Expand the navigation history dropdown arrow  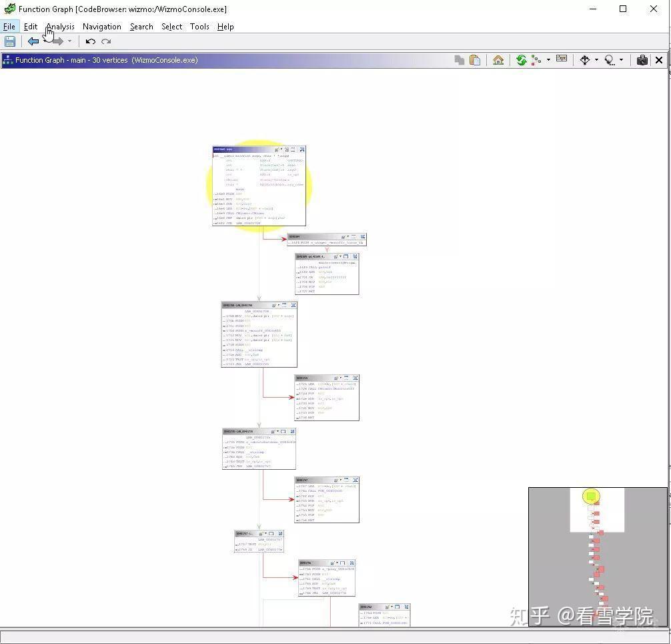click(x=70, y=41)
